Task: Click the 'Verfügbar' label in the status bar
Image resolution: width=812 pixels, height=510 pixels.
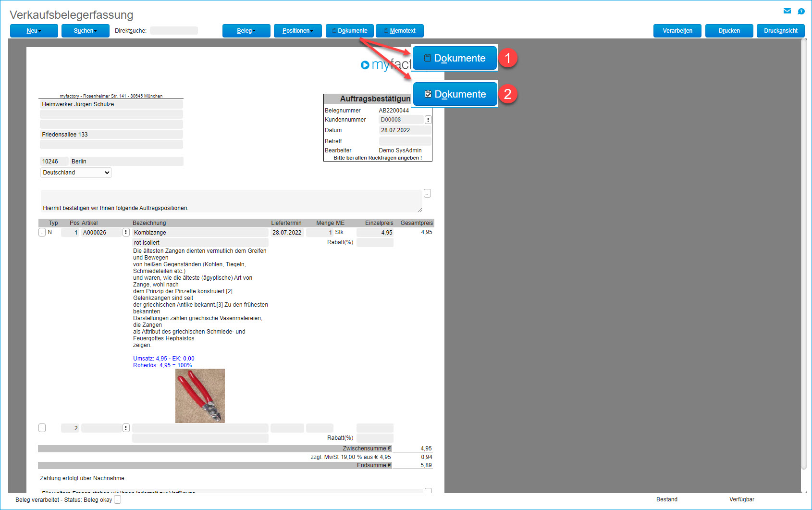Action: [742, 499]
